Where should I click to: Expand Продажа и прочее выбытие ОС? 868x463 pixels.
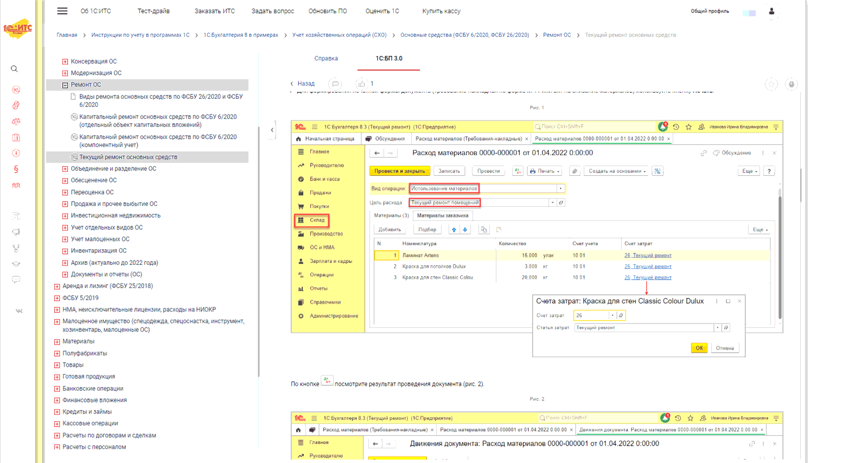point(65,204)
